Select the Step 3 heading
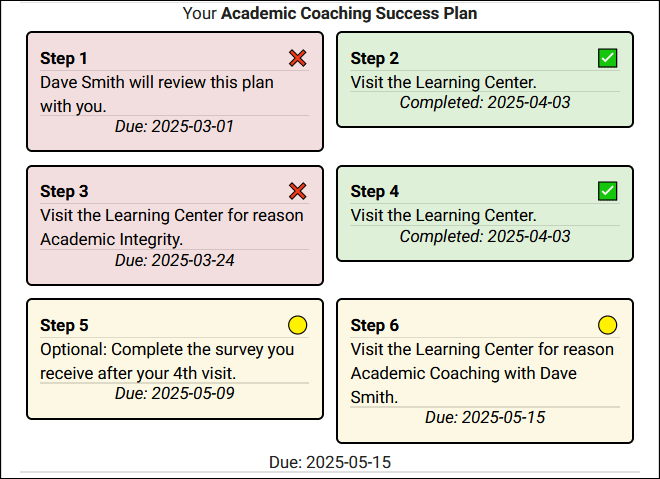 pos(64,191)
